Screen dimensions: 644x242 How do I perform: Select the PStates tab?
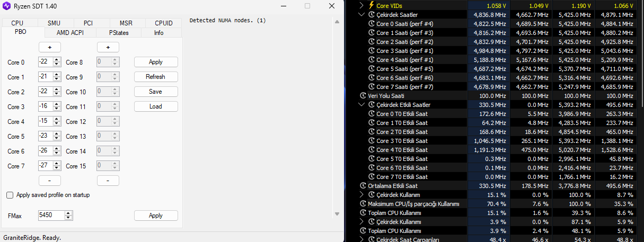(x=119, y=32)
